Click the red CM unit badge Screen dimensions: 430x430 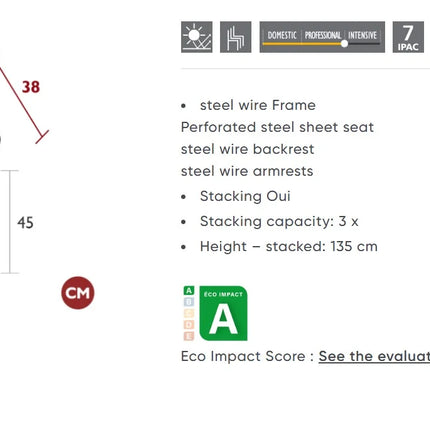click(78, 293)
